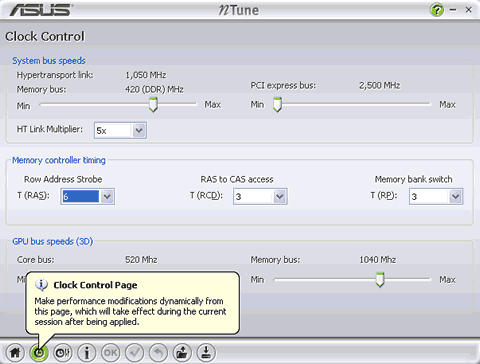Screen dimensions: 480x364
Task: Click the PCI express bus slider thumb
Action: point(277,105)
